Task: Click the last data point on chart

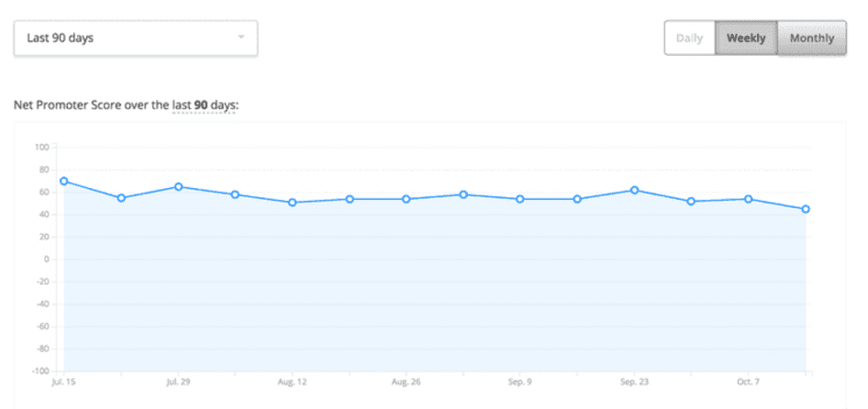Action: 806,209
